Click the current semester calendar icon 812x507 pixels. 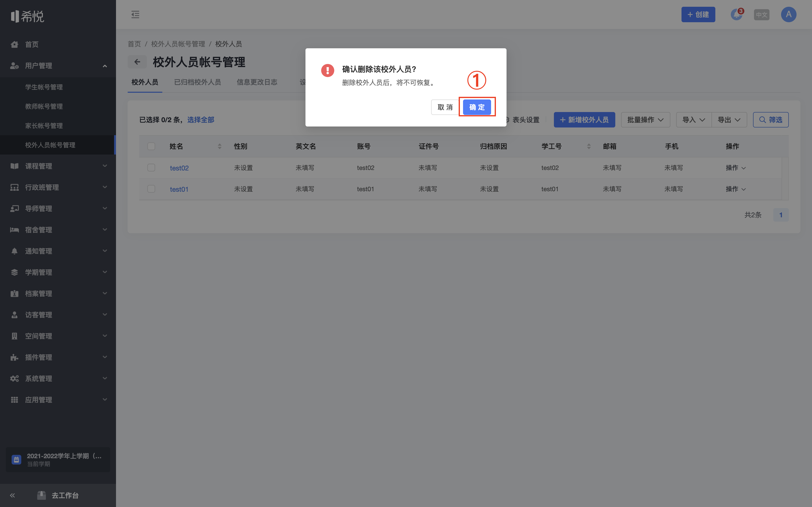tap(16, 459)
